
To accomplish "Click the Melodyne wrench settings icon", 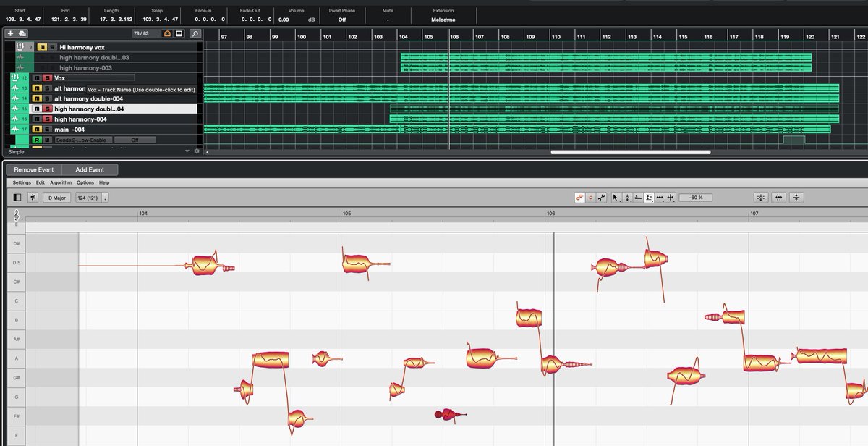I will [x=602, y=197].
